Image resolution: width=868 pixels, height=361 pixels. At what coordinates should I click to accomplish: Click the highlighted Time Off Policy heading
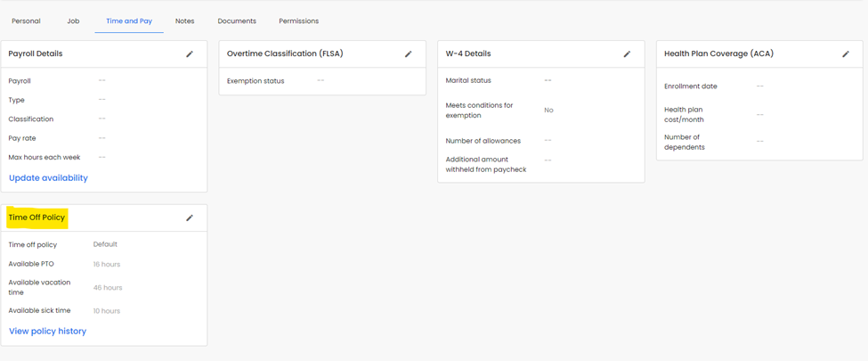pyautogui.click(x=37, y=217)
